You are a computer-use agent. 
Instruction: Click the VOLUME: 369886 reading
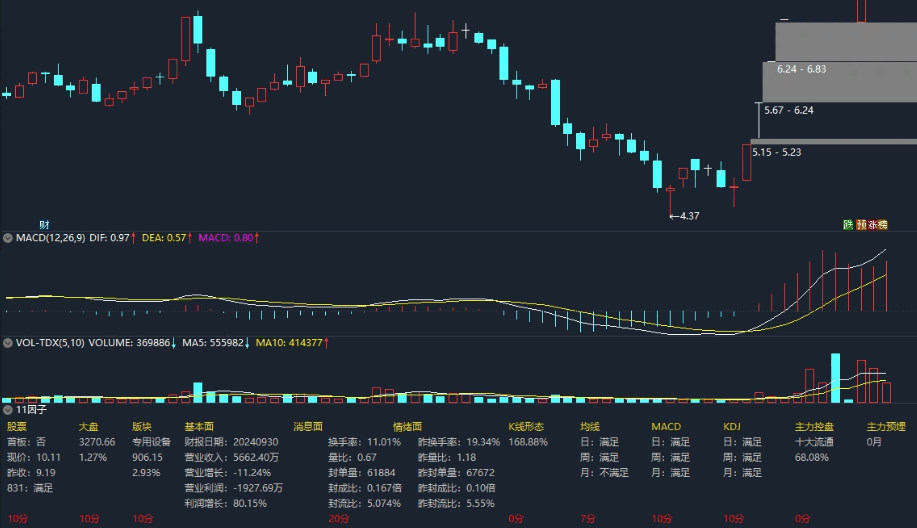click(x=129, y=343)
